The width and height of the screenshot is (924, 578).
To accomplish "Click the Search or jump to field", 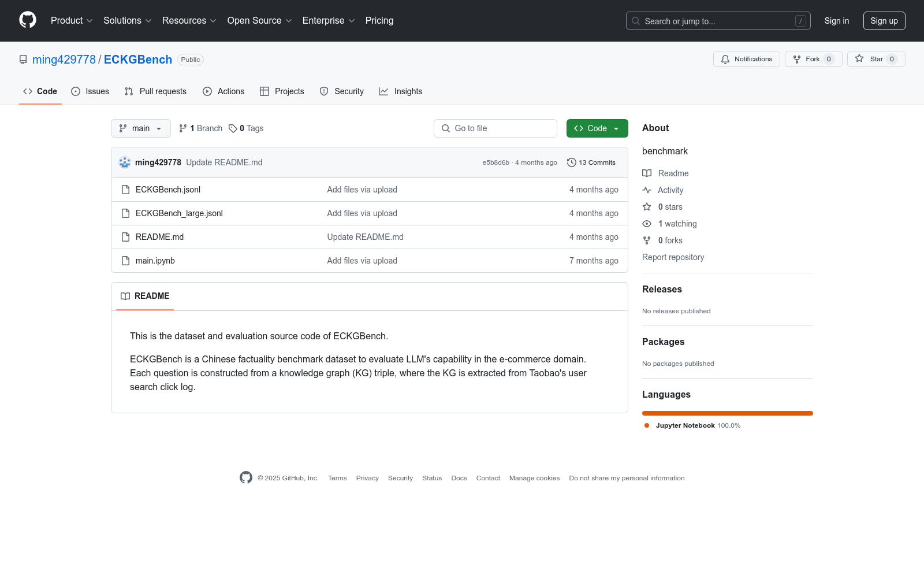I will pos(718,21).
